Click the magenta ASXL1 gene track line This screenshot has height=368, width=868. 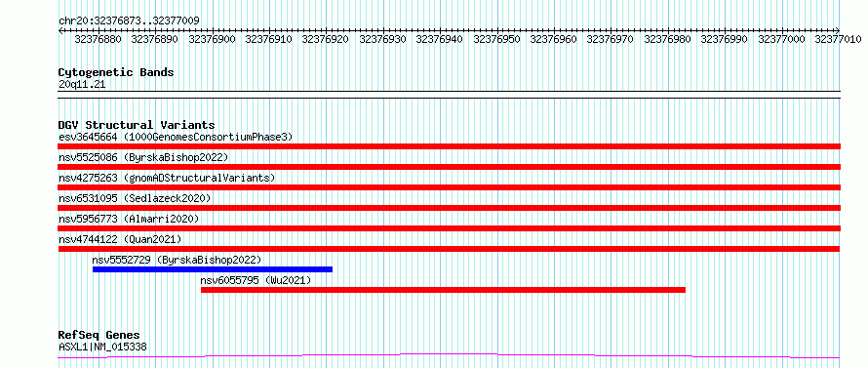tap(450, 356)
